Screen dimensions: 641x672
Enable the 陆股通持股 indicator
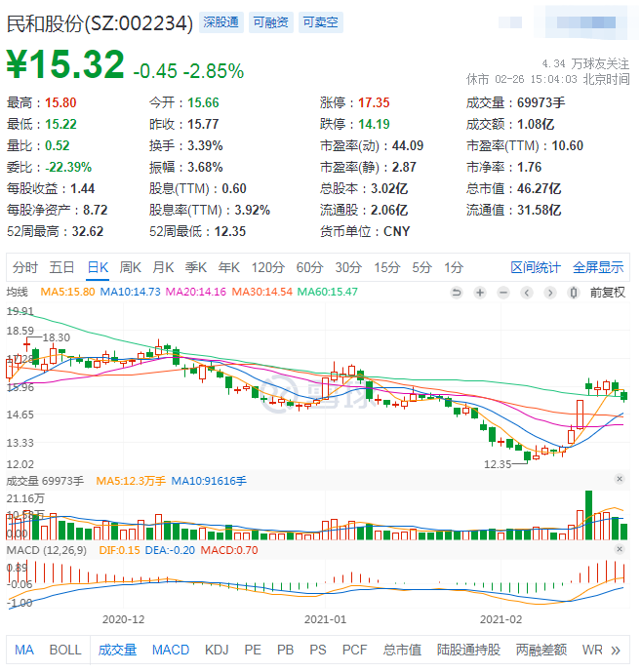click(x=468, y=651)
